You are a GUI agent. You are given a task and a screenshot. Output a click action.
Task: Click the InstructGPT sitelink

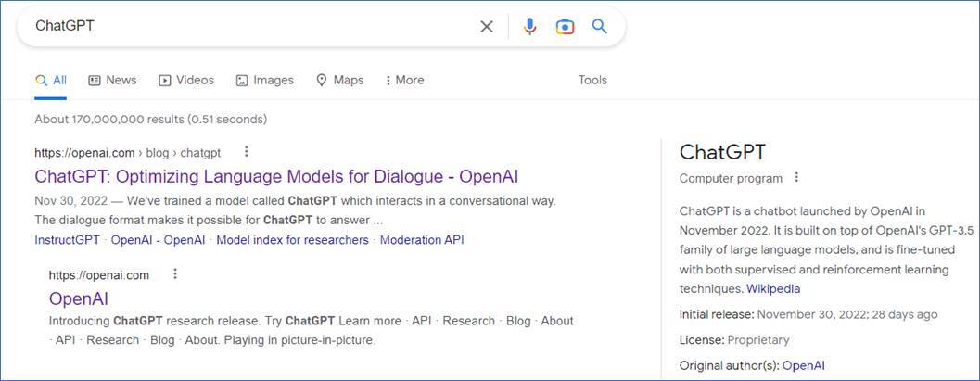(x=67, y=240)
